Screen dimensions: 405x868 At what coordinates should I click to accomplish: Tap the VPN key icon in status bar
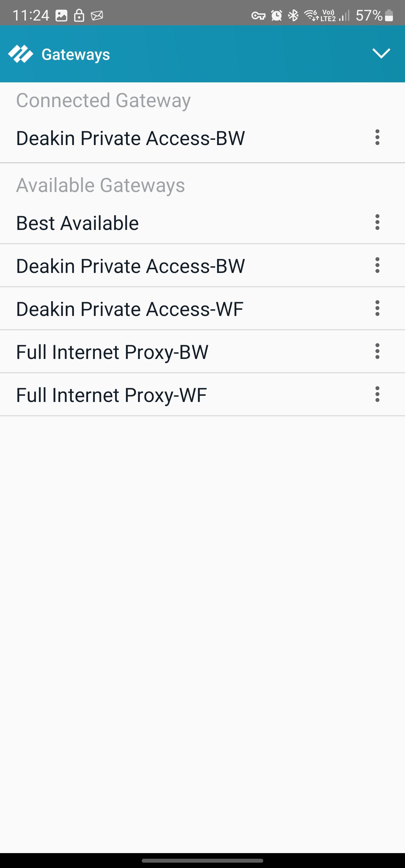(258, 15)
